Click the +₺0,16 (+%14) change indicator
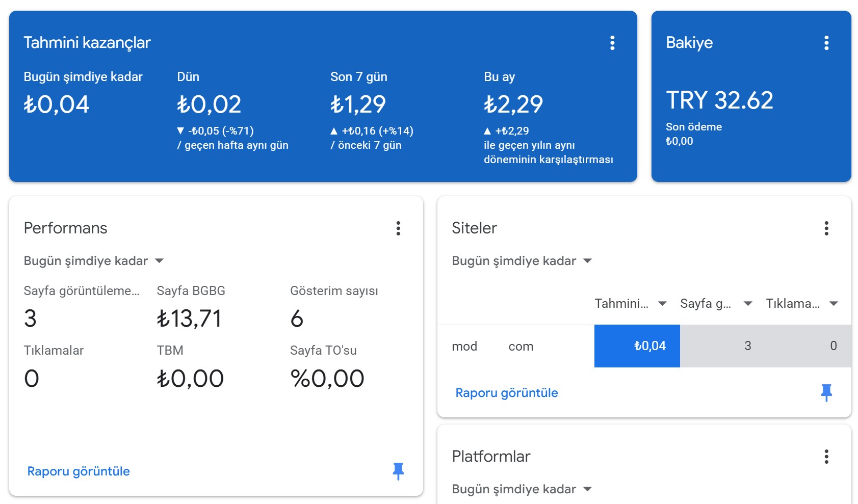This screenshot has width=858, height=504. 372,131
